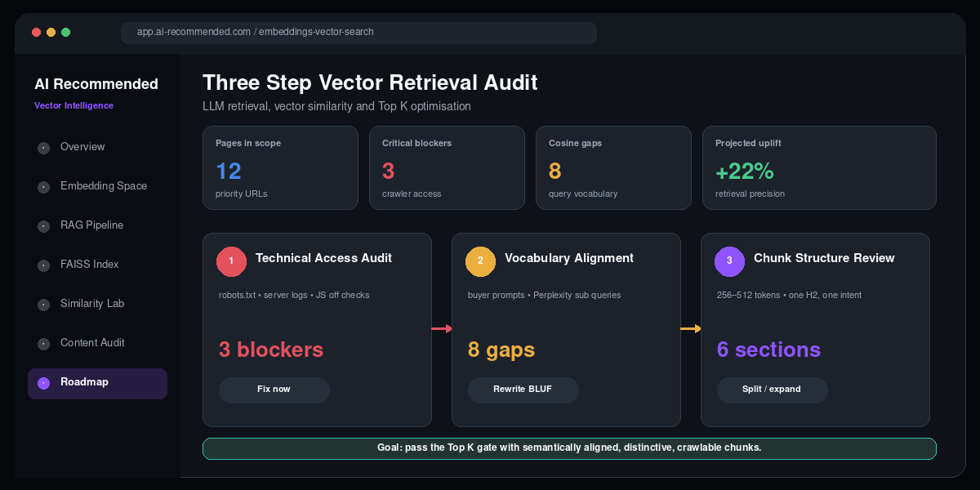The height and width of the screenshot is (490, 980).
Task: Click the '+22%' uplift figure
Action: [745, 171]
